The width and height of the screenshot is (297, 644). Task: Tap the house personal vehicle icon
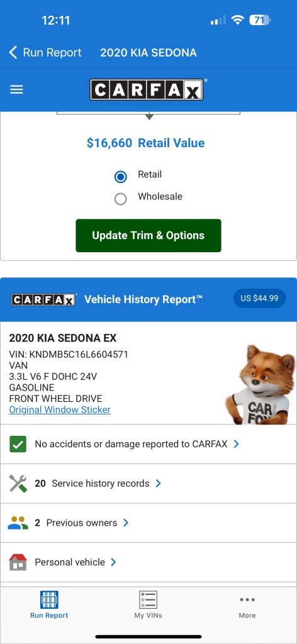pos(18,562)
